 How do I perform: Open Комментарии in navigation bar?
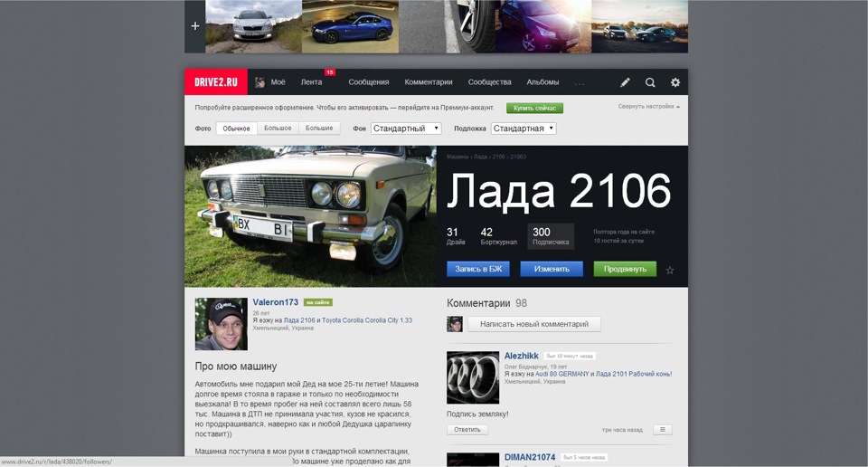coord(429,82)
